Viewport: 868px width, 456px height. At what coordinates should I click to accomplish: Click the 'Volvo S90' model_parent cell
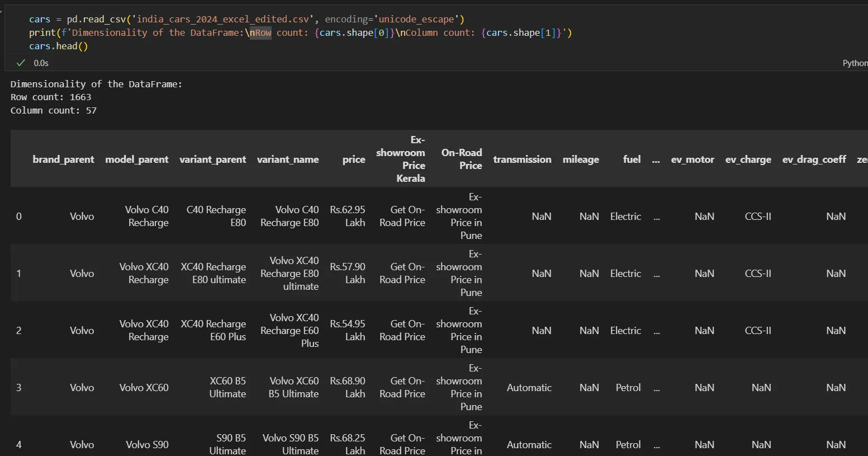coord(147,444)
